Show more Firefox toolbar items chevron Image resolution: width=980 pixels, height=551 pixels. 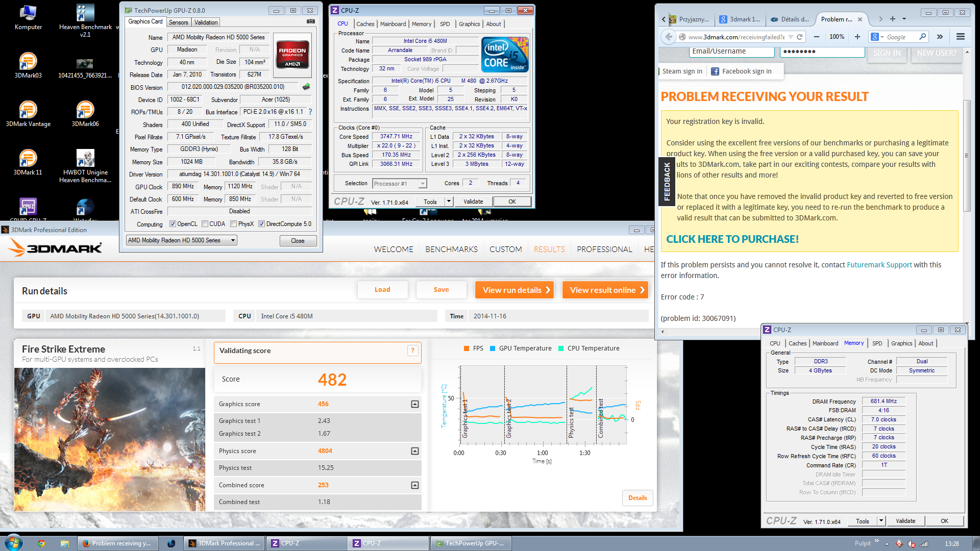[940, 37]
